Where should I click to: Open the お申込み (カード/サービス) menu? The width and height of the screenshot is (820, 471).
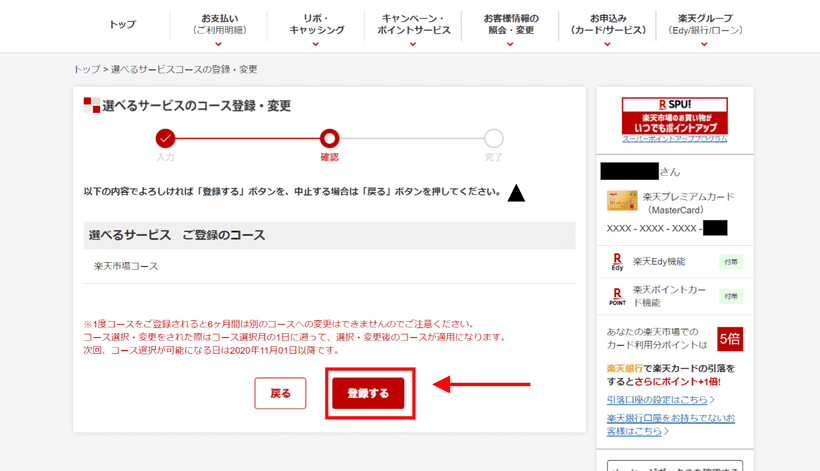[608, 25]
